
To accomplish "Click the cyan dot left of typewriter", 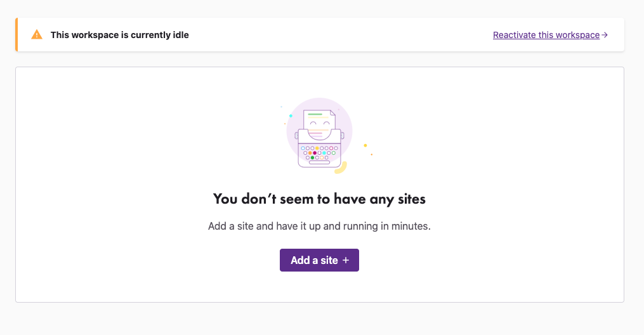I will tap(291, 116).
